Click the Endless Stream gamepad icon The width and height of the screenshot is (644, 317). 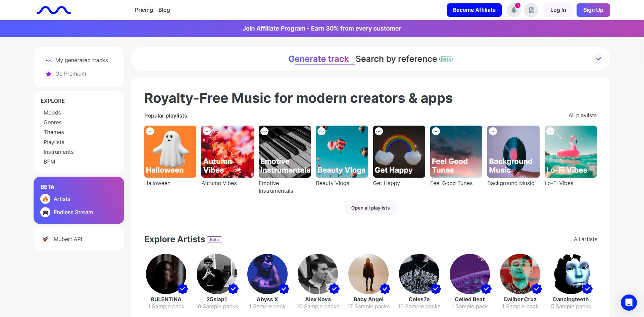point(45,212)
